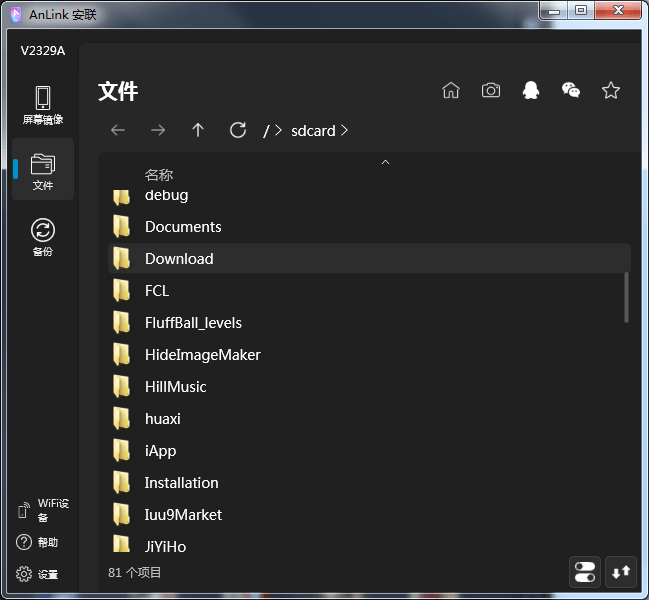Click the WiFi设备 devices button

point(43,510)
